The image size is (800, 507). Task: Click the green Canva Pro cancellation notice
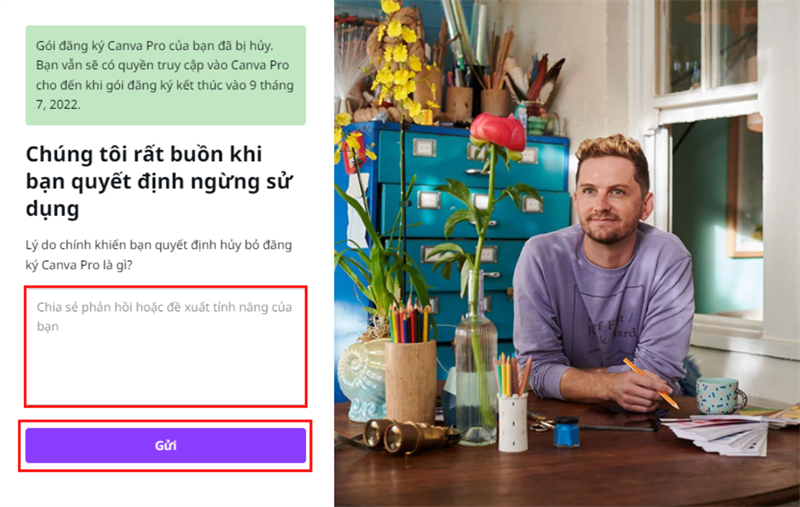click(166, 75)
